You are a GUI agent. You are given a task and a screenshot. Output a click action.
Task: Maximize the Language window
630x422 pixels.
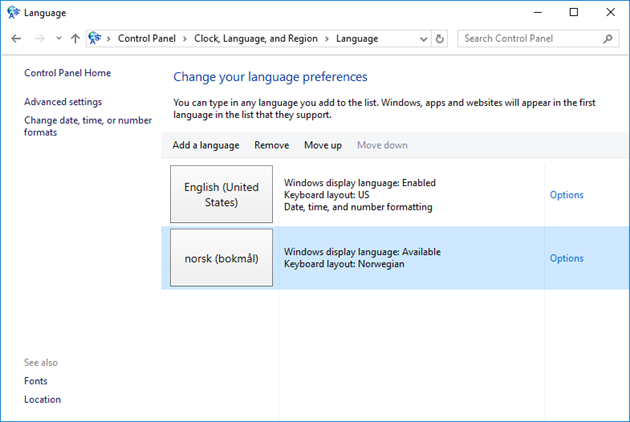tap(574, 12)
